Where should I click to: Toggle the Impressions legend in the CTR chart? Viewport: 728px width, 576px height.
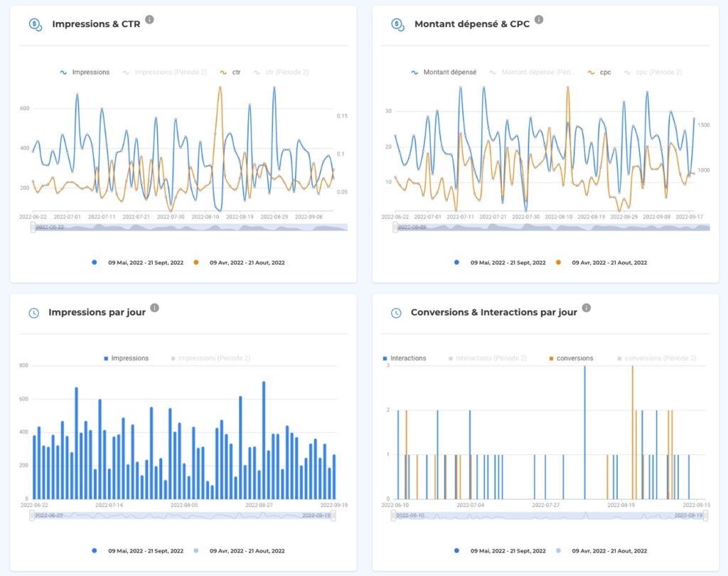point(86,72)
